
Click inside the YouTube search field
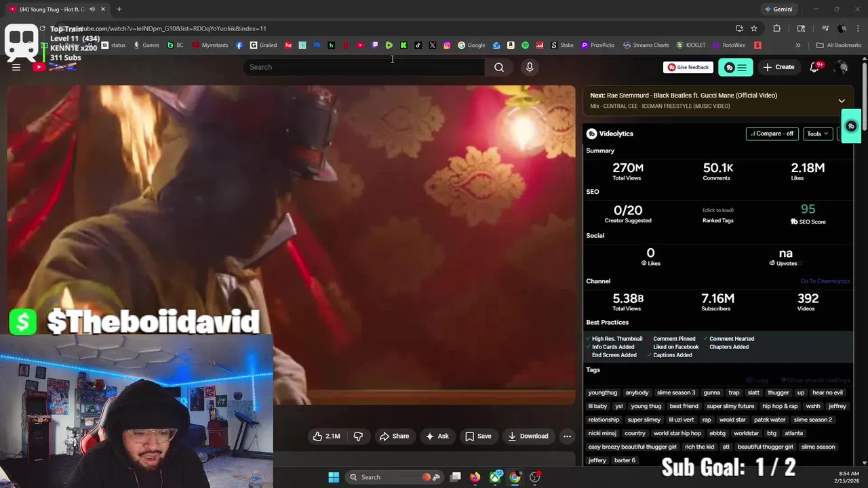pos(364,67)
